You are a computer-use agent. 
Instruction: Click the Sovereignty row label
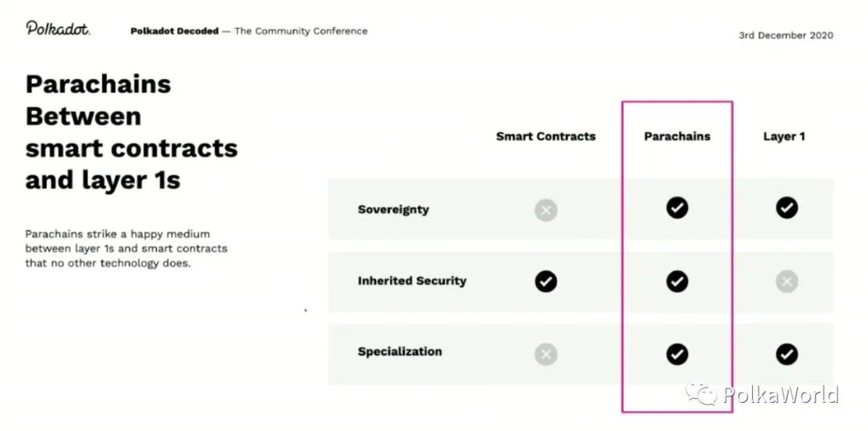[393, 210]
